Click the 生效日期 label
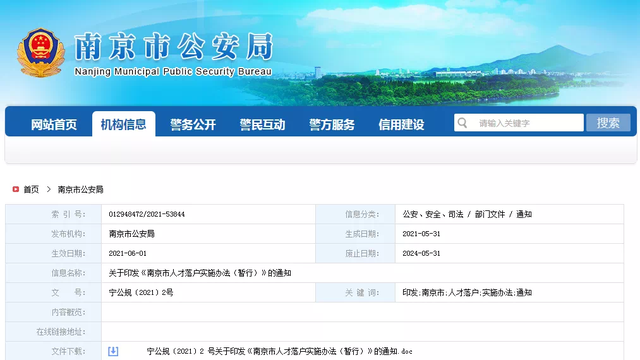640x360 pixels. click(x=68, y=253)
